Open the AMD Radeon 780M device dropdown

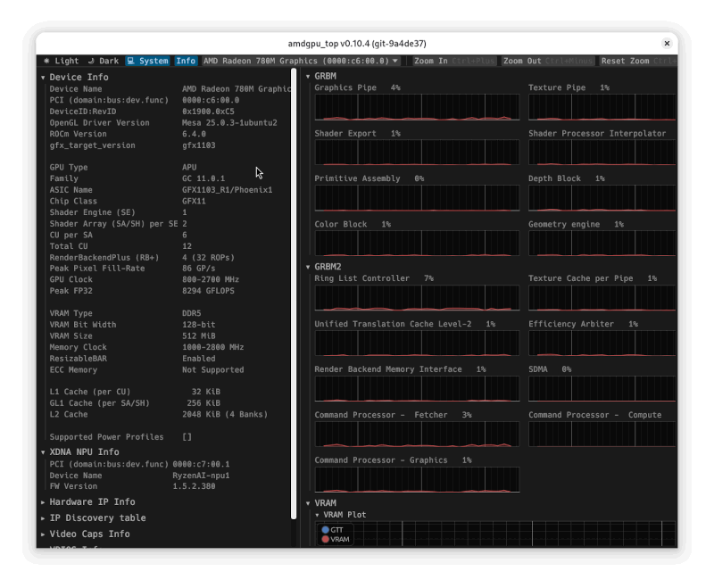(301, 61)
